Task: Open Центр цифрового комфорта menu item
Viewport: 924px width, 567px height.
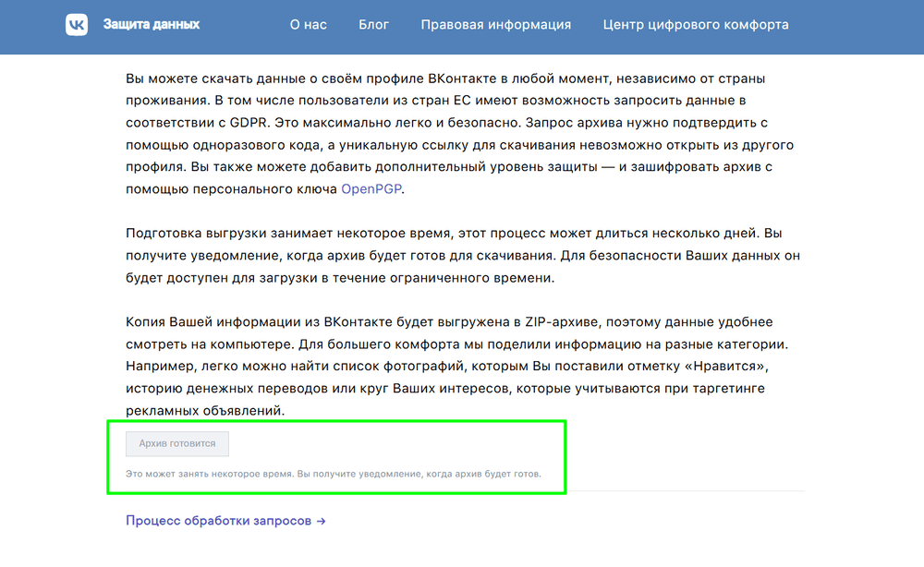Action: [696, 25]
